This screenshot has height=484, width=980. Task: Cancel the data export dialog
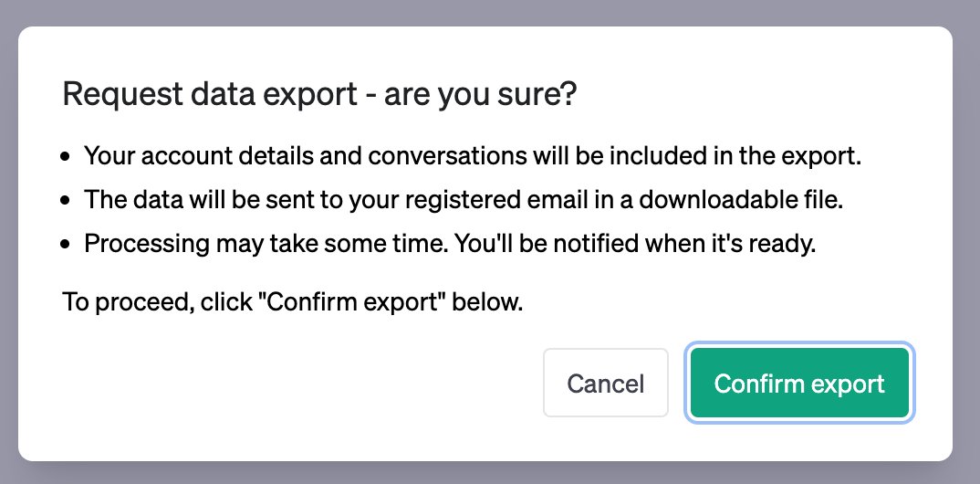(x=606, y=383)
